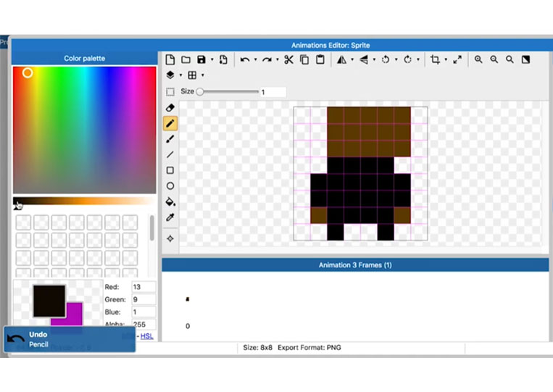Expand the layers icon dropdown arrow
Image resolution: width=553 pixels, height=392 pixels.
(x=180, y=75)
